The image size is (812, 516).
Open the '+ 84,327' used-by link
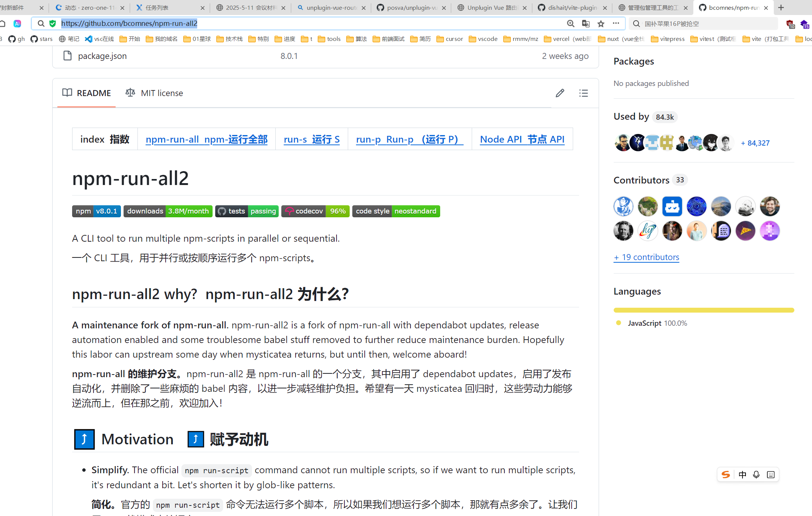(755, 143)
